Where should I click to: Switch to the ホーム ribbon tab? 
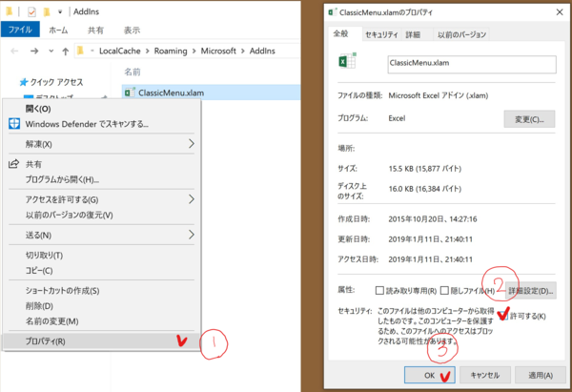[x=58, y=30]
